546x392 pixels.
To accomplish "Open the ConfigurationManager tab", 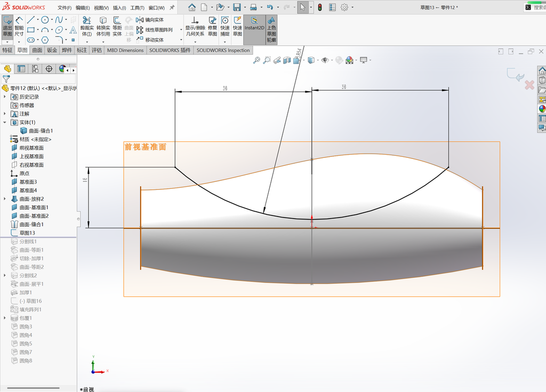I will click(35, 69).
